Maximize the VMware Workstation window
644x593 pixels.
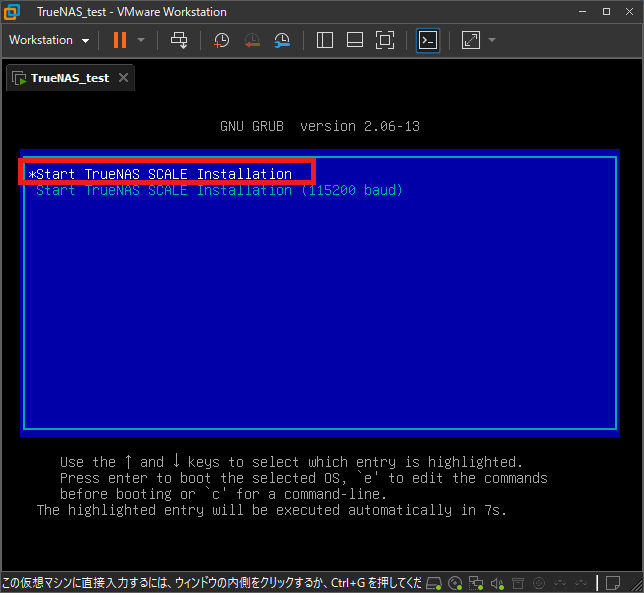[x=606, y=11]
